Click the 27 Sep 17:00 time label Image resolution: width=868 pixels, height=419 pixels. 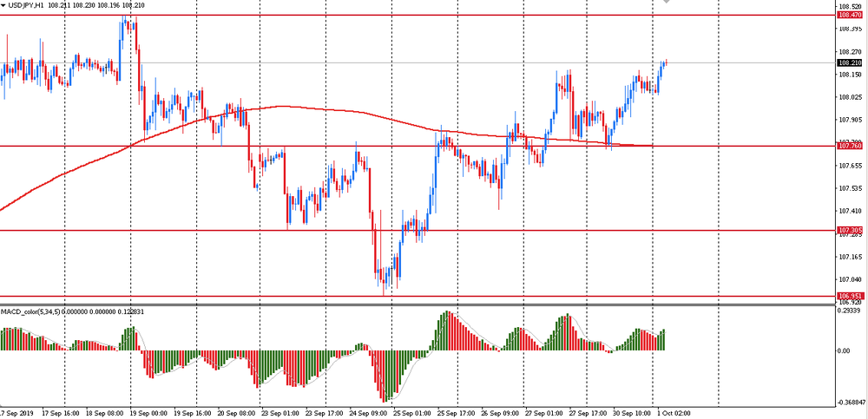(587, 414)
